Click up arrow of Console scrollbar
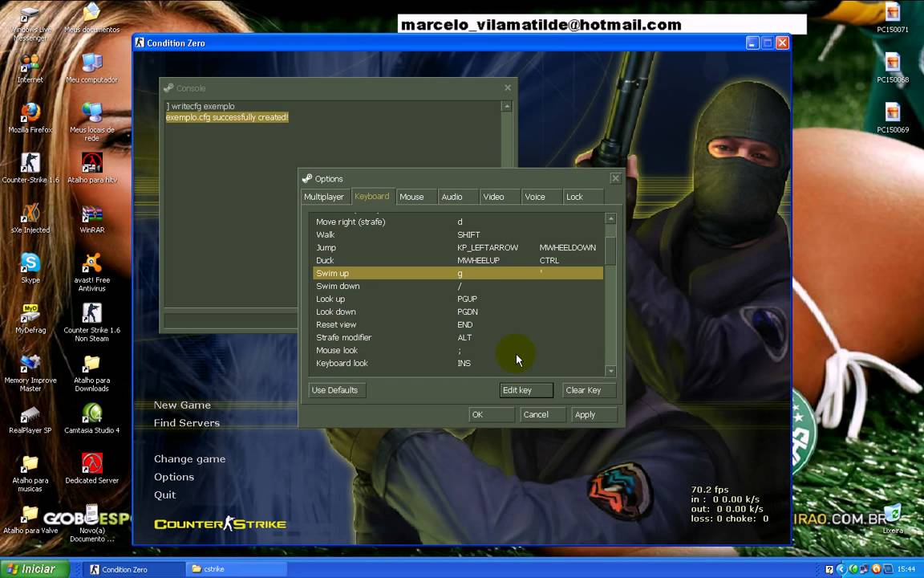 pos(506,106)
